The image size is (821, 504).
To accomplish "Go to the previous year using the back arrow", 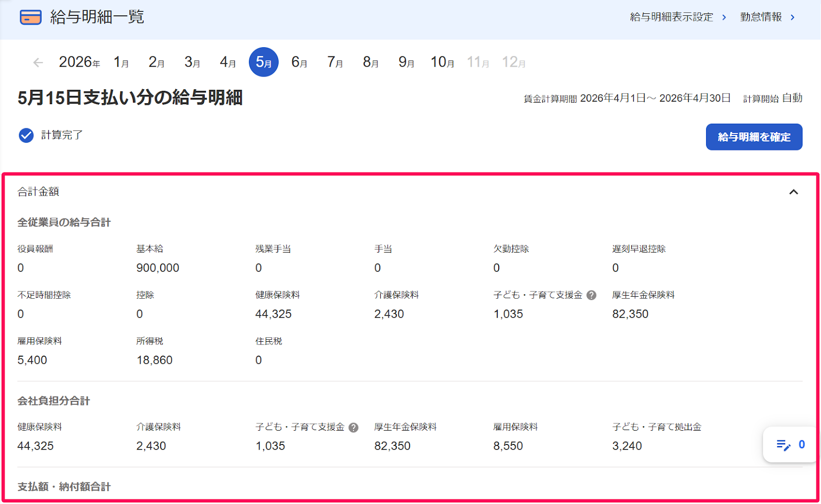I will 37,63.
